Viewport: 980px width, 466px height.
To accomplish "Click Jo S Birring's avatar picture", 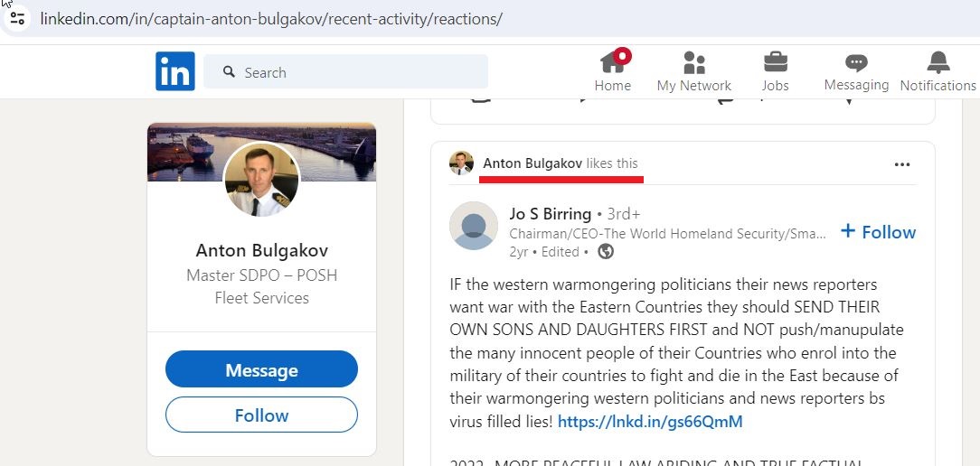I will [x=474, y=226].
